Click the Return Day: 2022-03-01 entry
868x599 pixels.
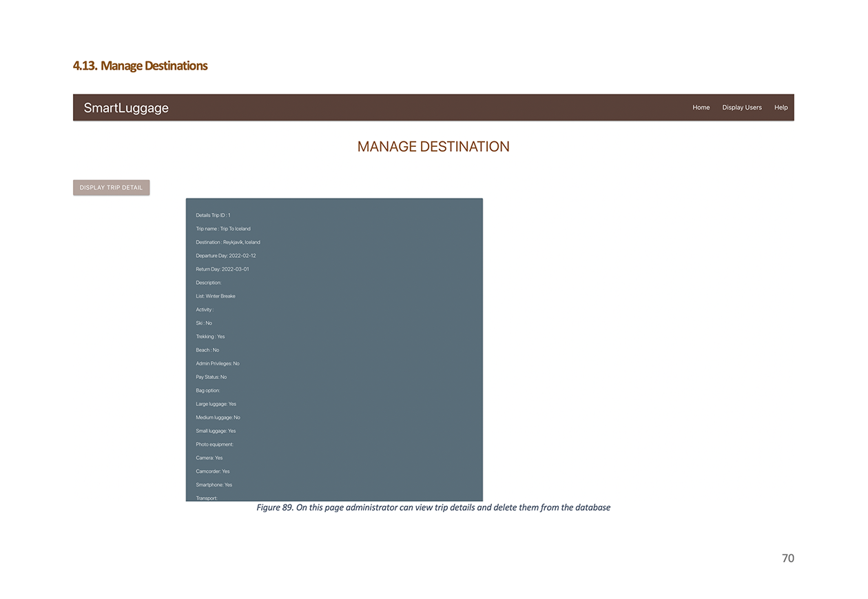coord(222,269)
